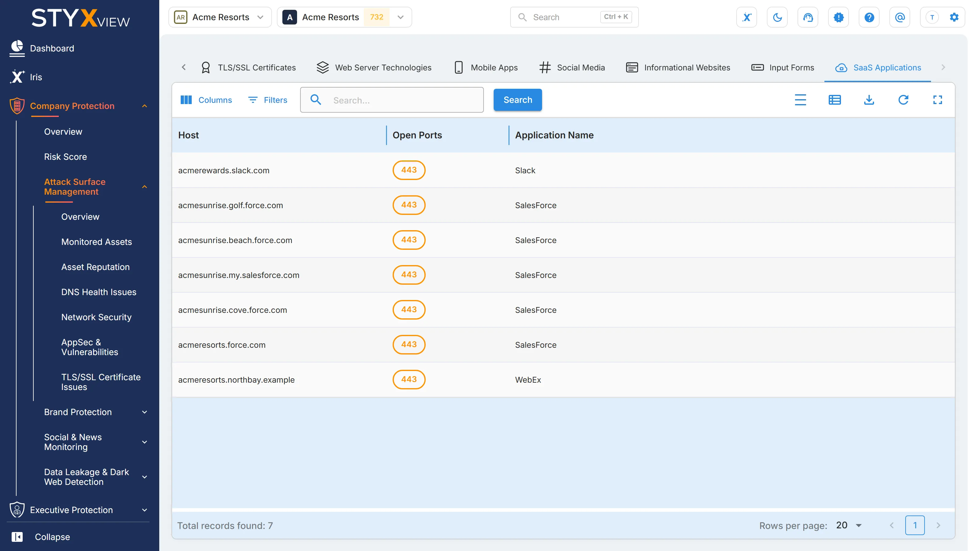This screenshot has width=980, height=551.
Task: Open Monitored Assets in sidebar
Action: tap(97, 242)
